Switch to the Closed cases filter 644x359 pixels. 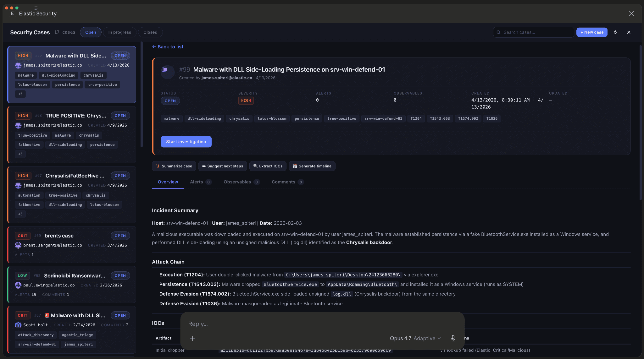pyautogui.click(x=150, y=32)
